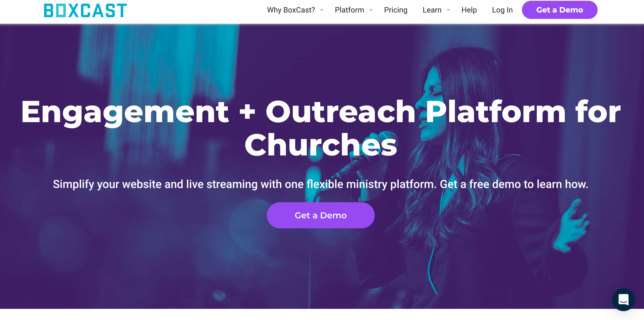Open the Pricing page
This screenshot has height=320, width=644.
click(x=396, y=10)
